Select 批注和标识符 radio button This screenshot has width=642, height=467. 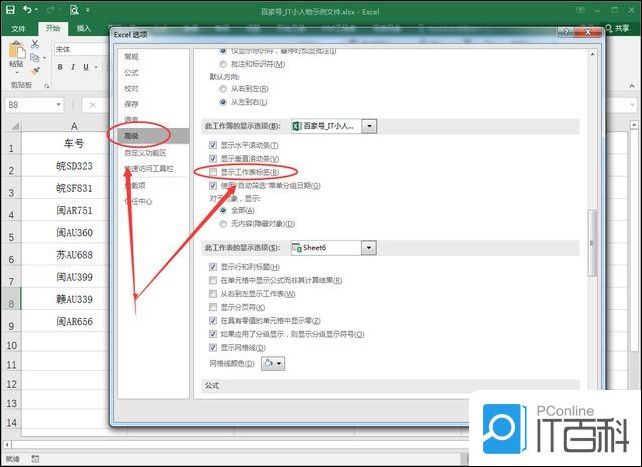(223, 64)
